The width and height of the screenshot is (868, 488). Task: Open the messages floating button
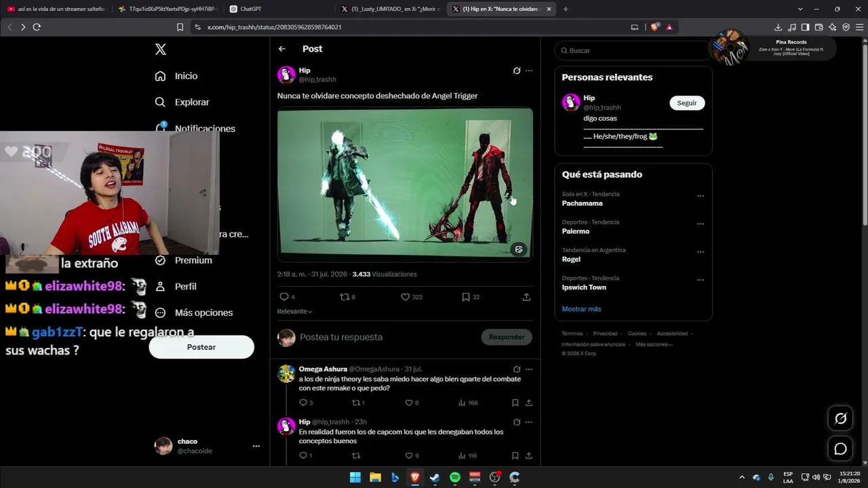(840, 449)
